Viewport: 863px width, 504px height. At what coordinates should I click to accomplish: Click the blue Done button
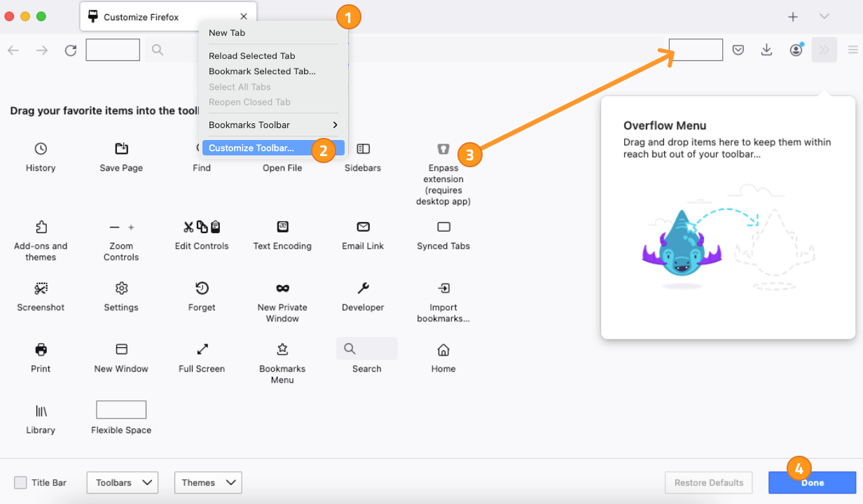813,482
